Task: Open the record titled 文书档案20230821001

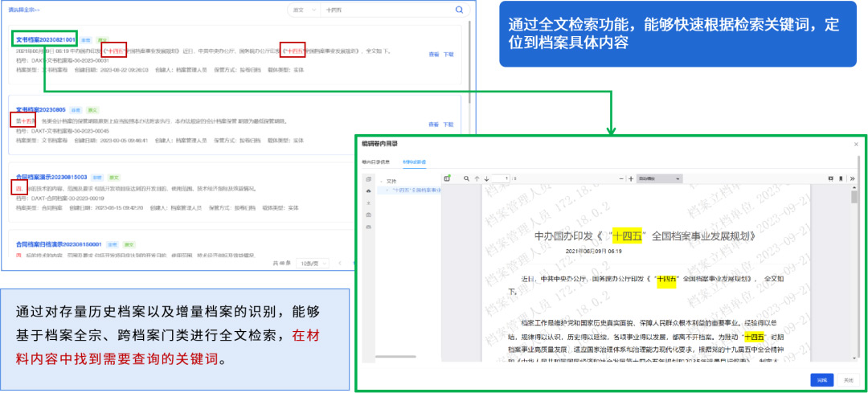Action: 45,39
